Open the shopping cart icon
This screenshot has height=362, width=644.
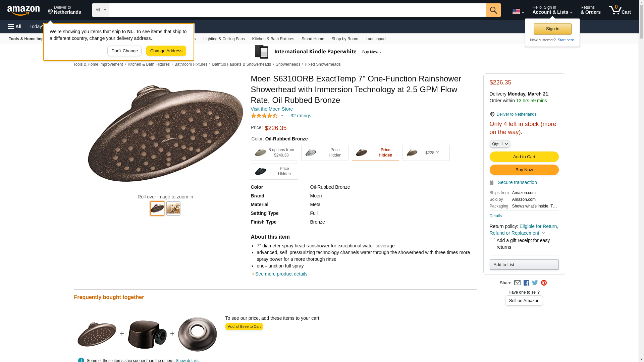click(x=619, y=10)
